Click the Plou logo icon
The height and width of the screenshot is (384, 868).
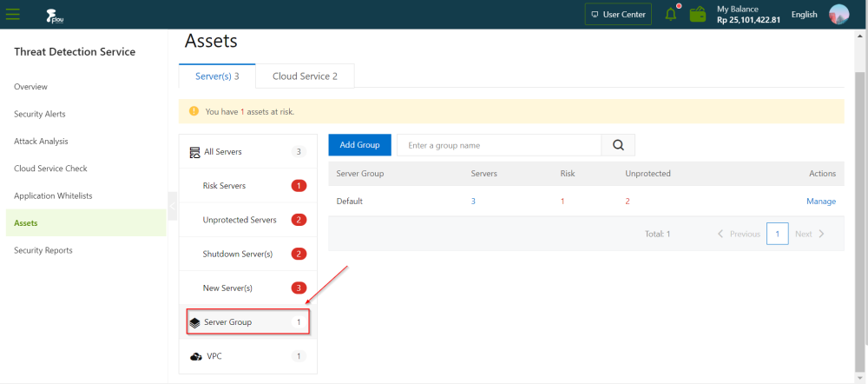55,16
